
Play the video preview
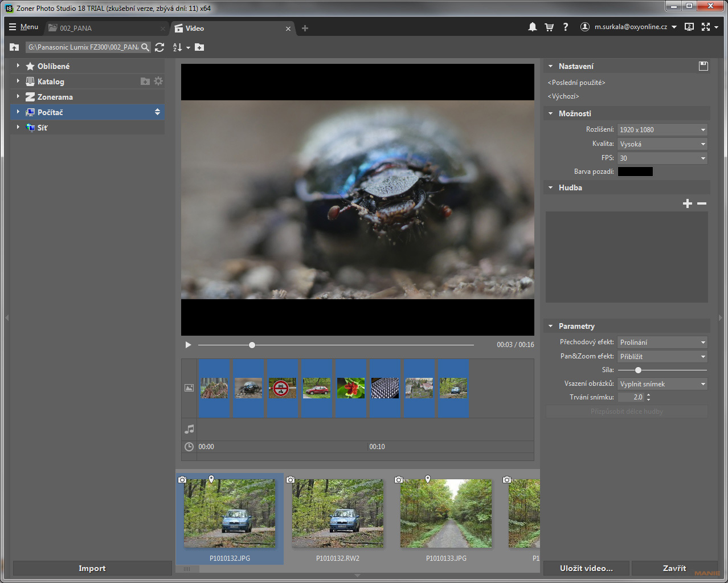(188, 345)
